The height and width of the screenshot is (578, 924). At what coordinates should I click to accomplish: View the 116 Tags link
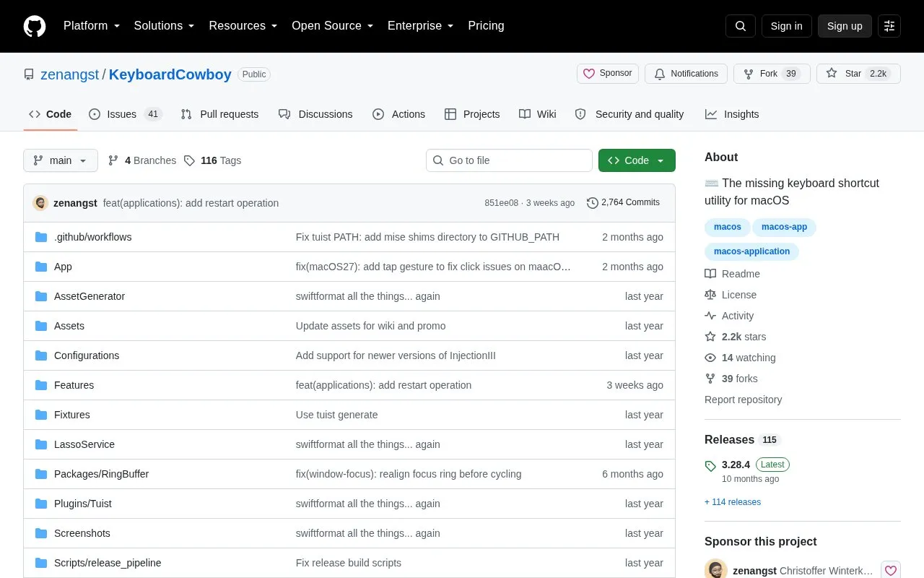click(x=212, y=160)
